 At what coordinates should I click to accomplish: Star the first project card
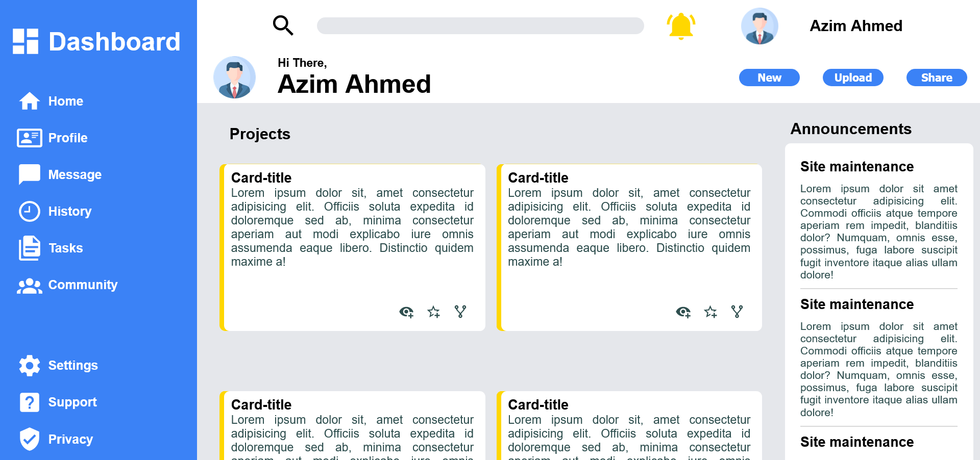click(x=433, y=312)
